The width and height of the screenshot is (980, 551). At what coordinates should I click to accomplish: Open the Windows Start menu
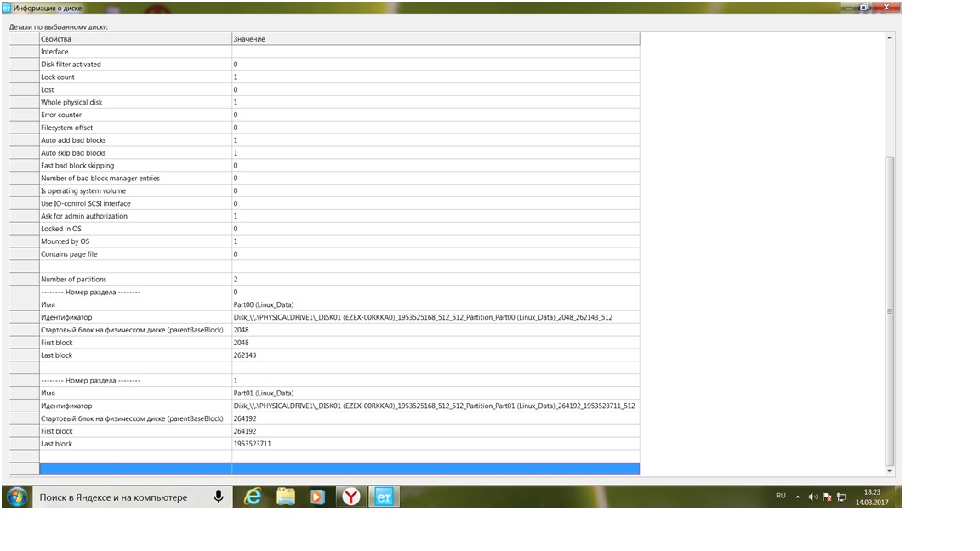point(16,497)
